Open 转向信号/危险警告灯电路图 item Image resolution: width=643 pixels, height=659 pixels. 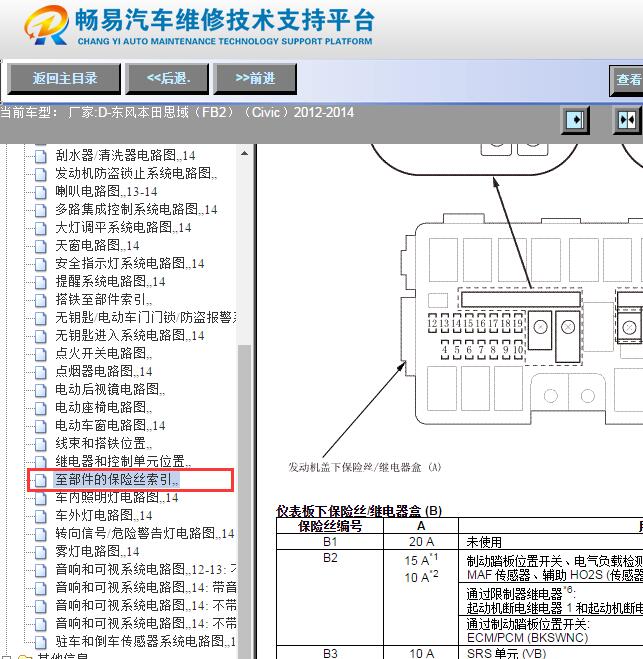[145, 534]
